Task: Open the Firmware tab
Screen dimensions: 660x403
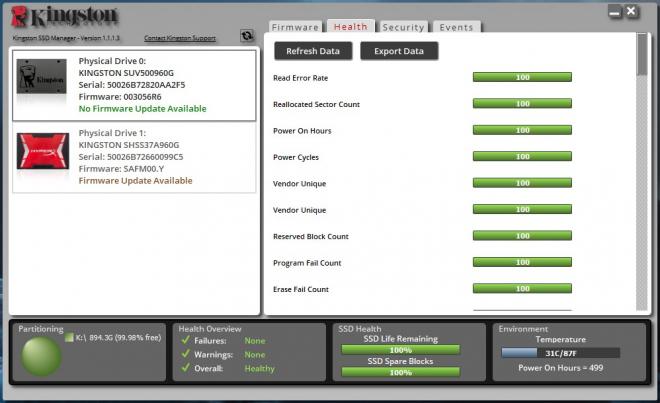Action: click(x=295, y=27)
